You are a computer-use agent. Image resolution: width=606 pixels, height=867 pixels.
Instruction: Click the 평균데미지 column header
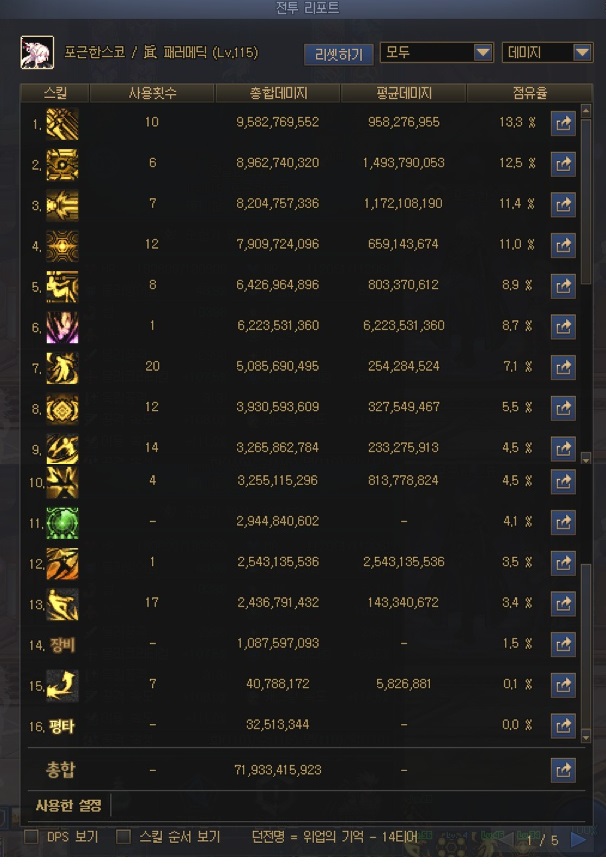pos(403,94)
